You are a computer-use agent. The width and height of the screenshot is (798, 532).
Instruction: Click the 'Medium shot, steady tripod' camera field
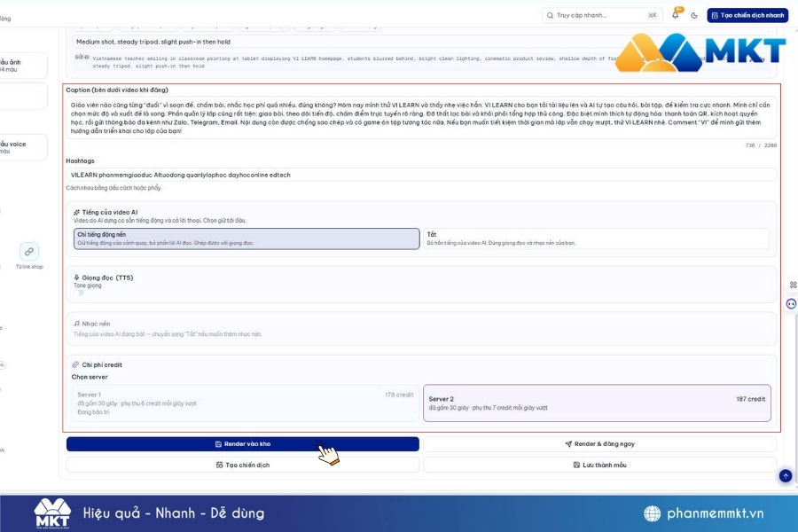click(x=421, y=42)
